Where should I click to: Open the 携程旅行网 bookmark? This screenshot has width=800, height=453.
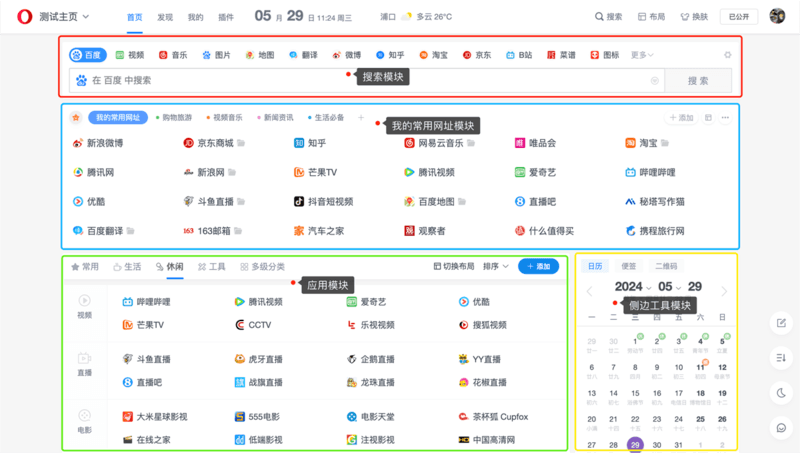(655, 231)
